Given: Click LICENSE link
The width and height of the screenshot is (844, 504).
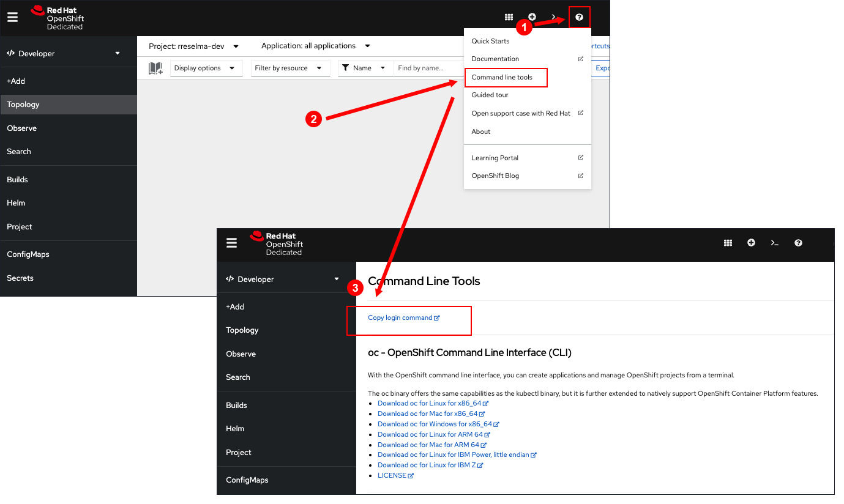Looking at the screenshot, I should point(396,475).
